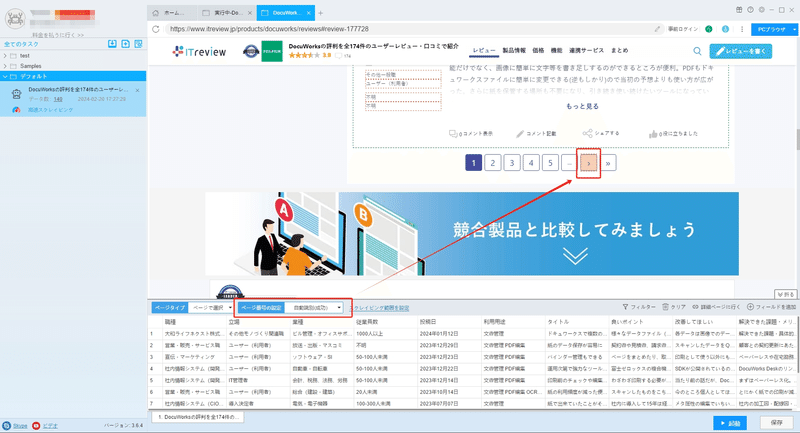Open the 価格 site tab
Image resolution: width=800 pixels, height=433 pixels.
[538, 50]
